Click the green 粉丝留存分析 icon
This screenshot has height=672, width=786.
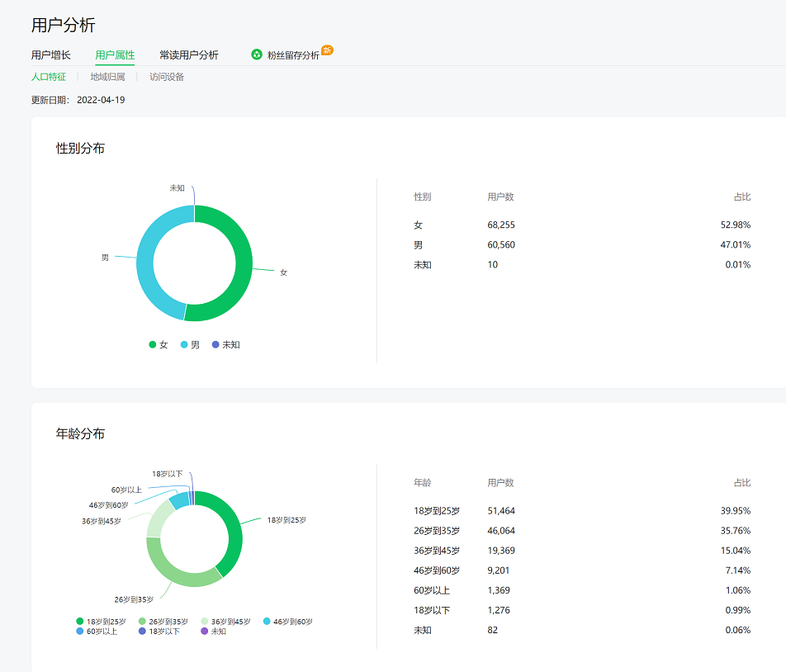(x=257, y=54)
